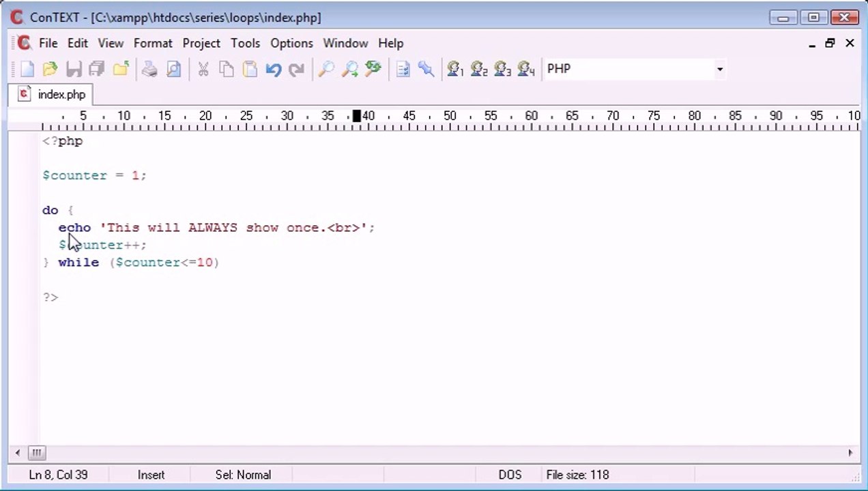Click the horizontal scrollbar right arrow
The height and width of the screenshot is (491, 868).
coord(850,452)
